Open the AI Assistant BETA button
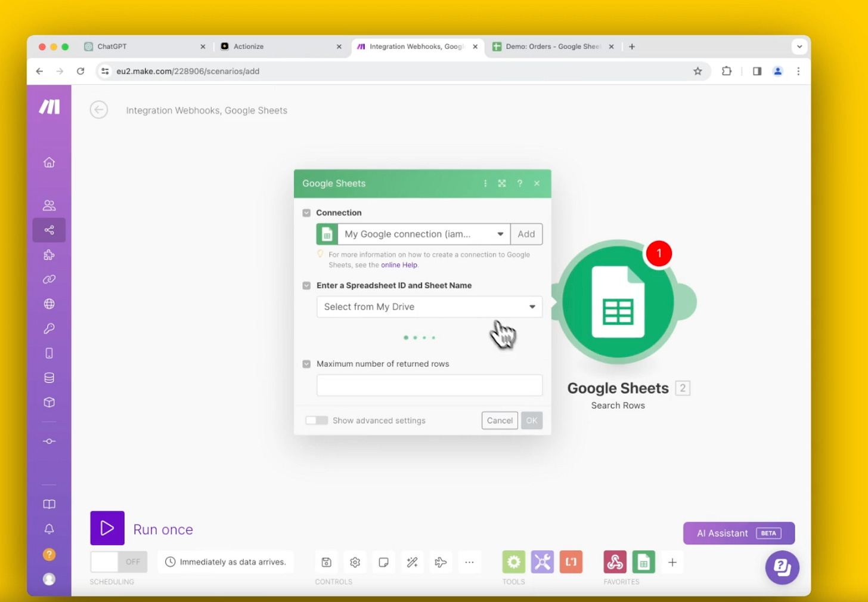The width and height of the screenshot is (868, 602). click(x=739, y=533)
